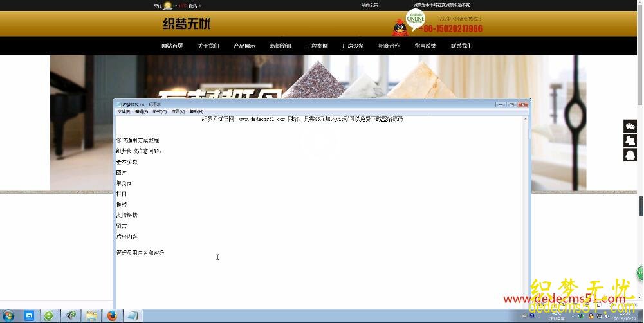Click the 管理员用户名和密码 line
644x323 pixels.
pos(140,253)
